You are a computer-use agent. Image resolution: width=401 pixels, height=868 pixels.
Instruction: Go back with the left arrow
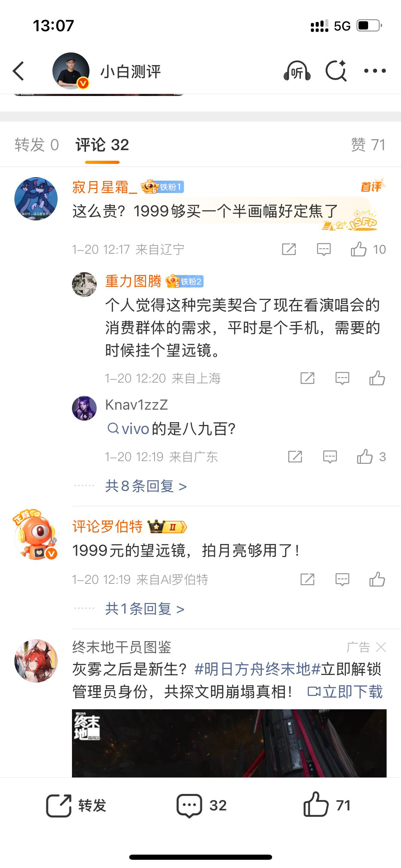coord(19,71)
